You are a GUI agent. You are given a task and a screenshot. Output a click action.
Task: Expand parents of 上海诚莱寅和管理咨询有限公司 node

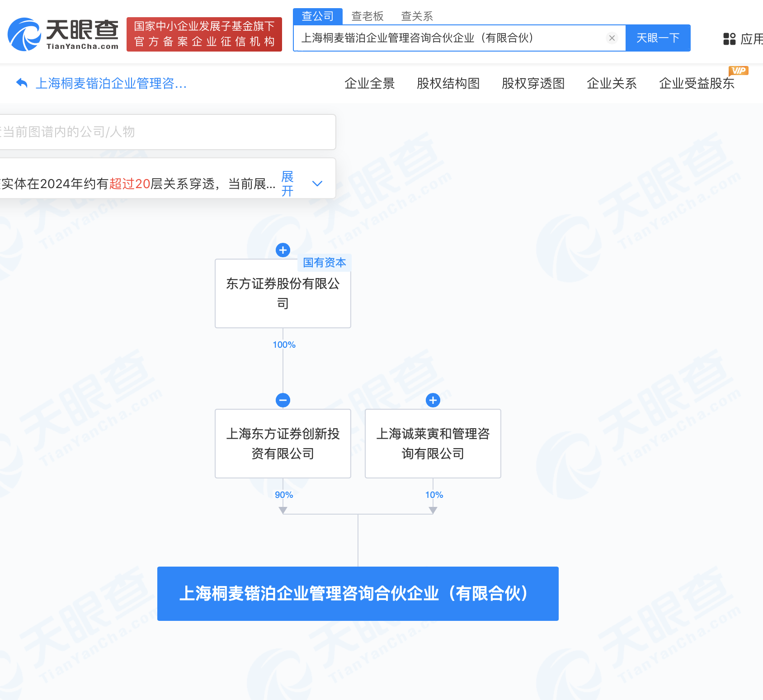click(x=433, y=400)
